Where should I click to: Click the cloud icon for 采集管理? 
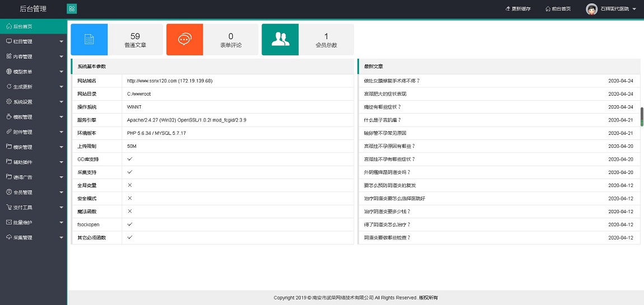(9, 237)
